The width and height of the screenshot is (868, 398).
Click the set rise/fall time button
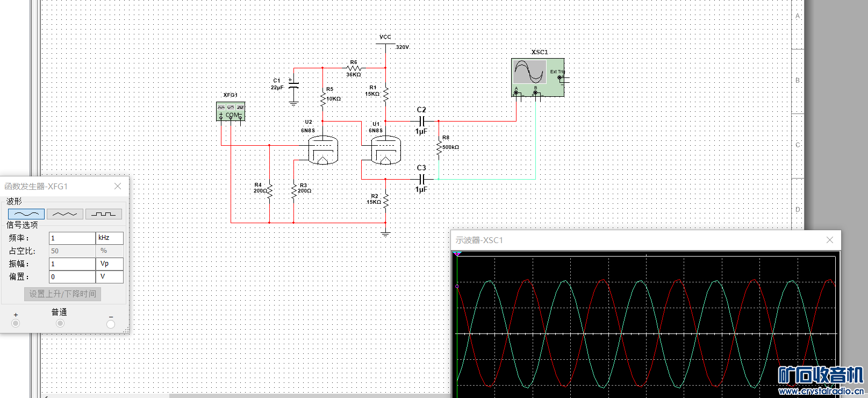63,294
